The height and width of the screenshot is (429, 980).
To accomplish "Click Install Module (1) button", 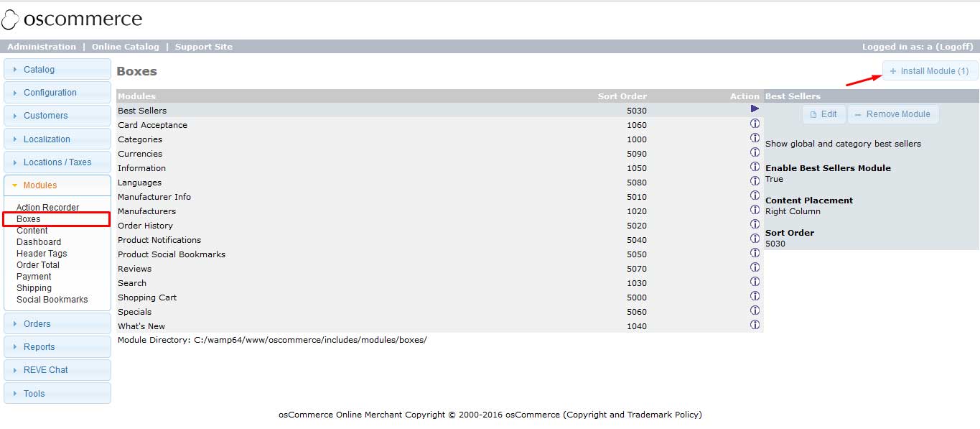I will (x=930, y=71).
